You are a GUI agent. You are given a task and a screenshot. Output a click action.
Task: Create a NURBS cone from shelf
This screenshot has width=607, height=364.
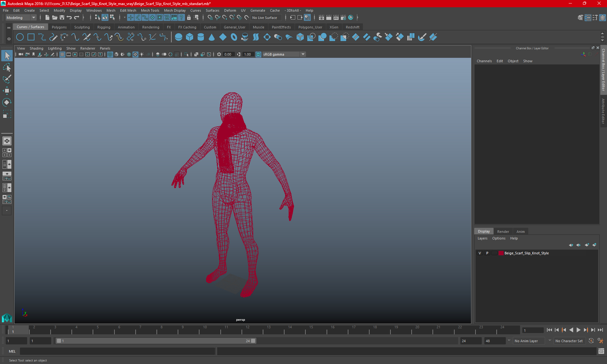tap(212, 37)
